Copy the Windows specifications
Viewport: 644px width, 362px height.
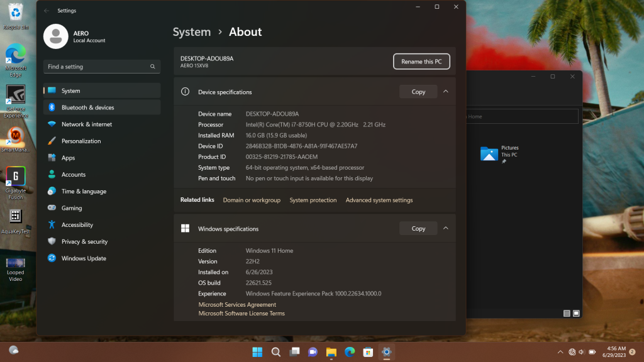[x=418, y=229]
